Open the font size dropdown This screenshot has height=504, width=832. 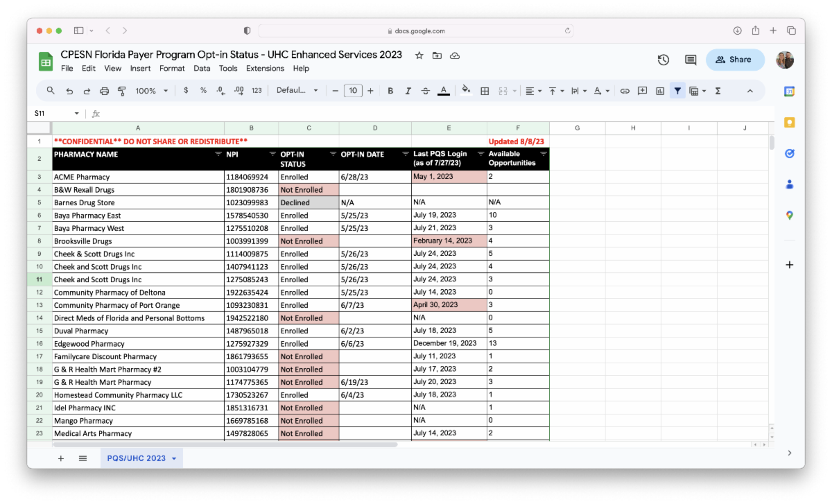tap(354, 90)
